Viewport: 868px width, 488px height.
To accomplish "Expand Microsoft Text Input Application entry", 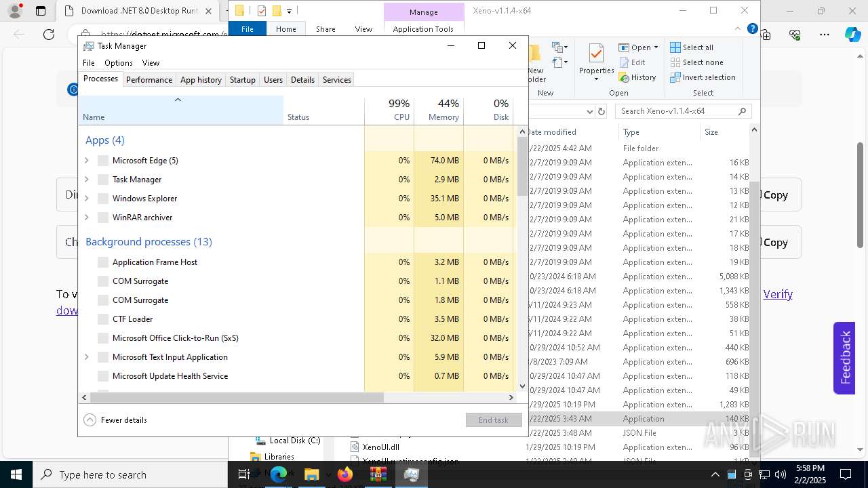I will 86,357.
